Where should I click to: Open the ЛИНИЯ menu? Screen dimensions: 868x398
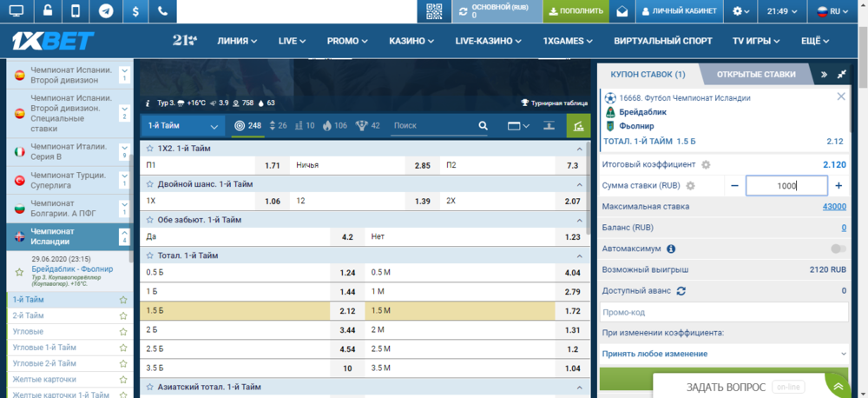pos(238,41)
